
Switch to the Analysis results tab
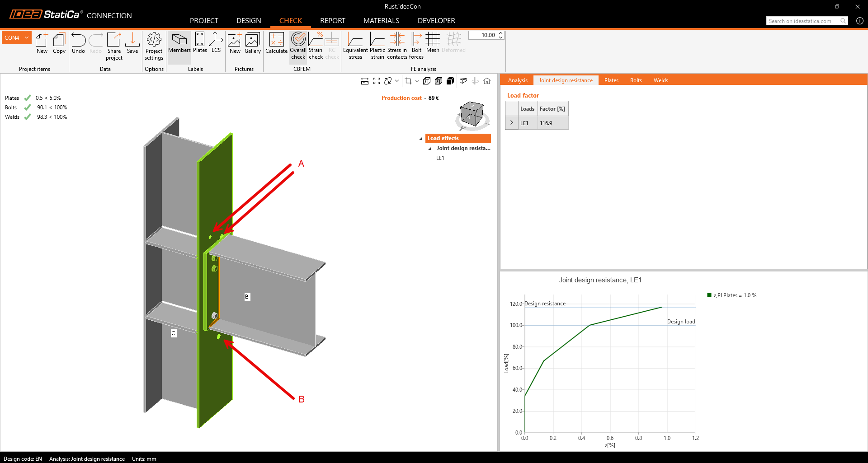[518, 80]
